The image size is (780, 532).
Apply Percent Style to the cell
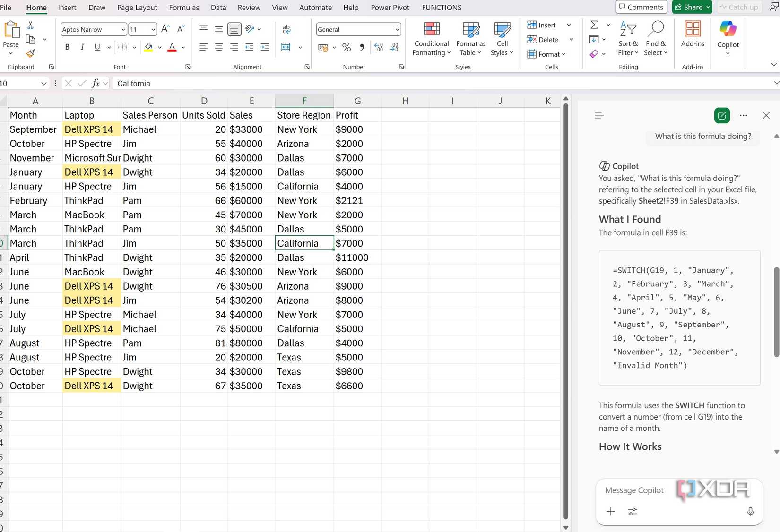346,47
